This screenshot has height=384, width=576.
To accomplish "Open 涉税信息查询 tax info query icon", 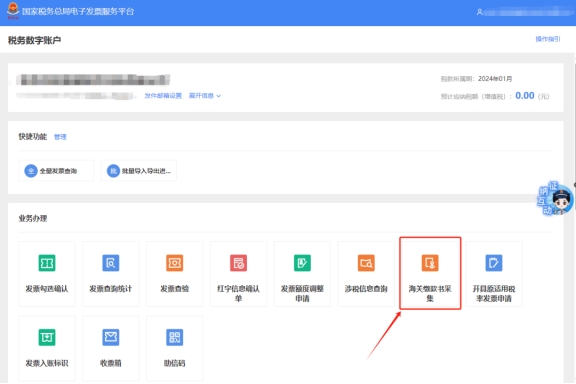I will pyautogui.click(x=366, y=263).
